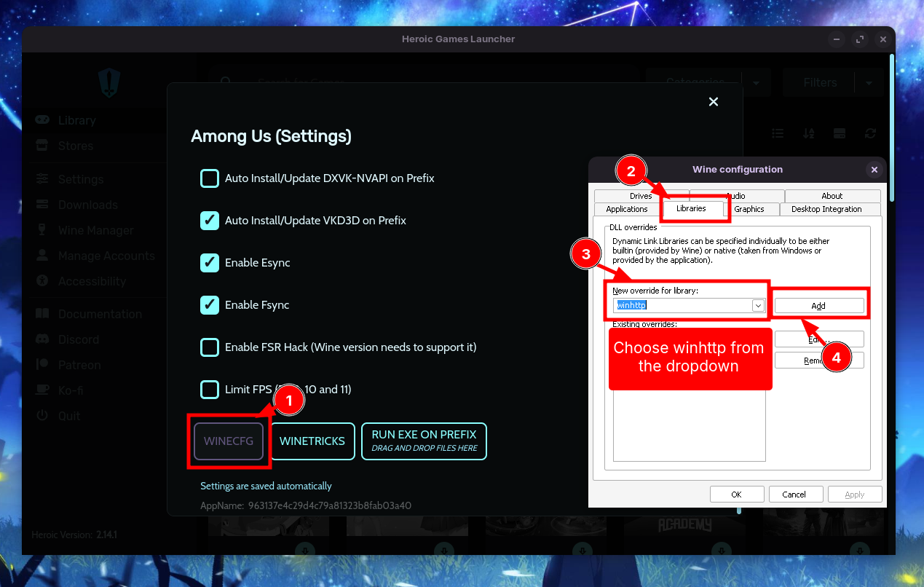Open Stores via its storefront icon

[42, 146]
